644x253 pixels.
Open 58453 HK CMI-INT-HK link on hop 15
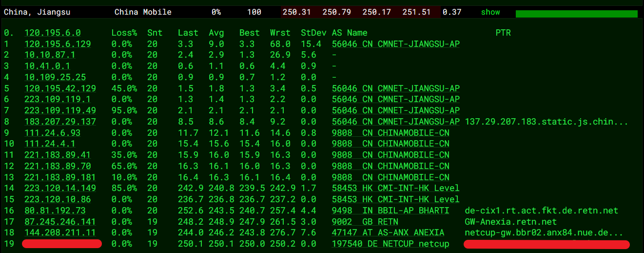395,199
